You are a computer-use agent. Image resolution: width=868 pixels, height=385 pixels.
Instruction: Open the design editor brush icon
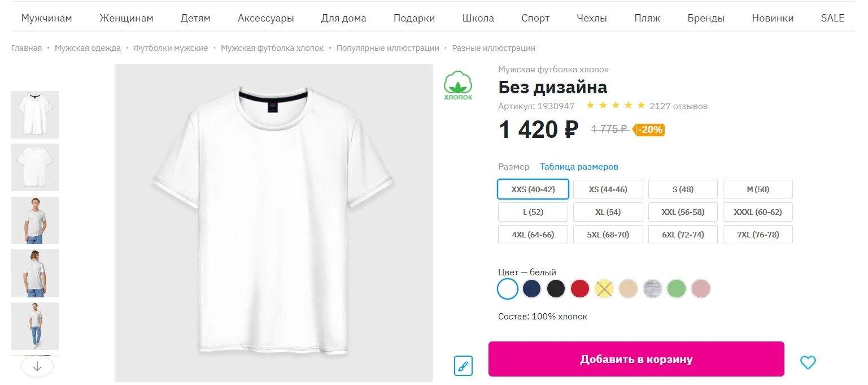pos(463,366)
